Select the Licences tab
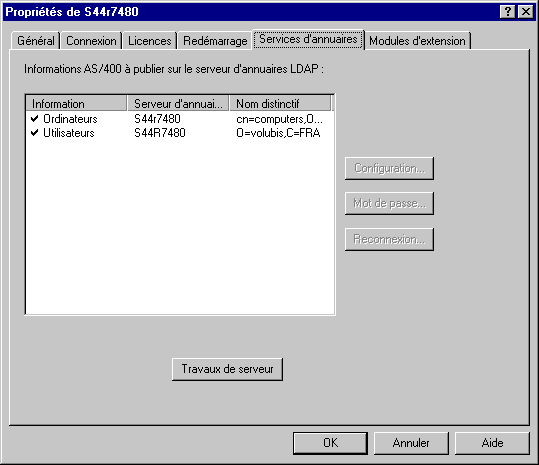 [x=150, y=41]
